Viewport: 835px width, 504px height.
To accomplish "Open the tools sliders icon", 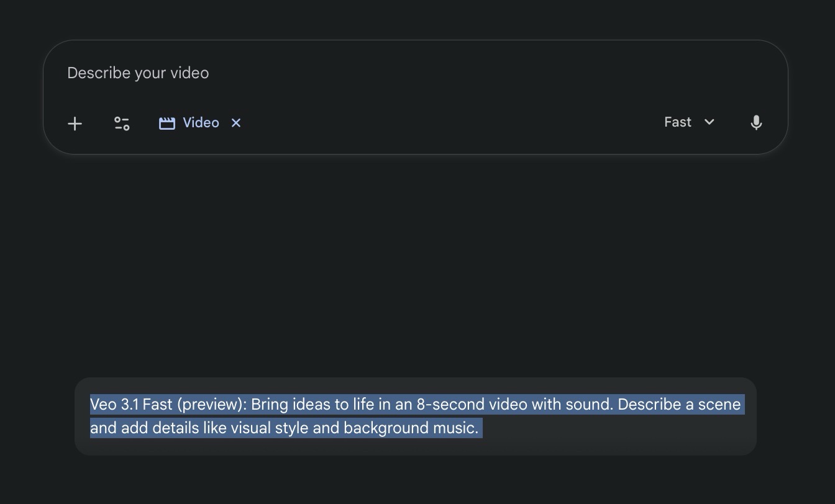I will (122, 124).
